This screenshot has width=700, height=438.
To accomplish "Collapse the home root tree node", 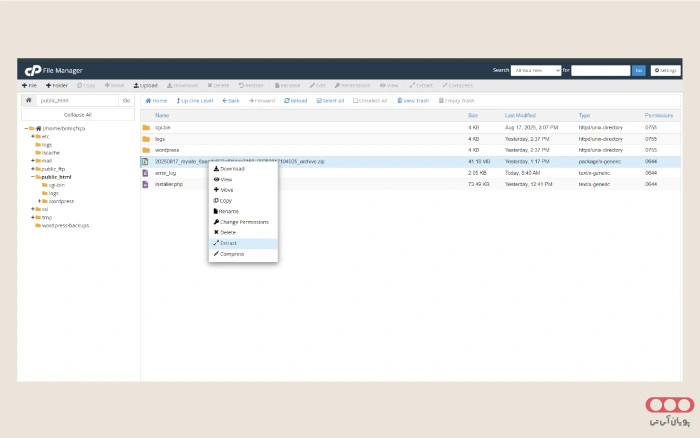I will (x=26, y=129).
